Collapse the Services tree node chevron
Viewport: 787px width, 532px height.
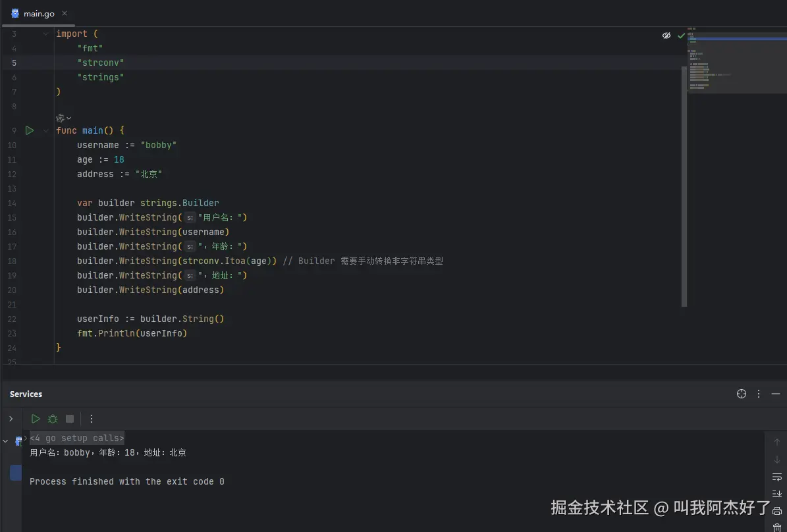coord(5,441)
